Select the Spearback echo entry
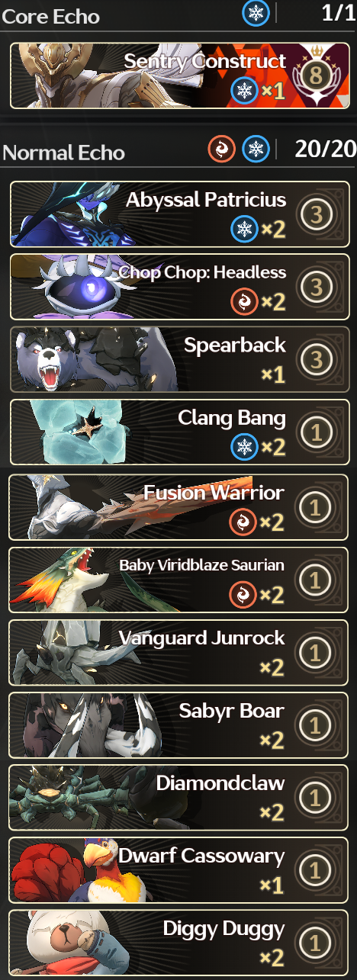The height and width of the screenshot is (980, 357). 179,360
